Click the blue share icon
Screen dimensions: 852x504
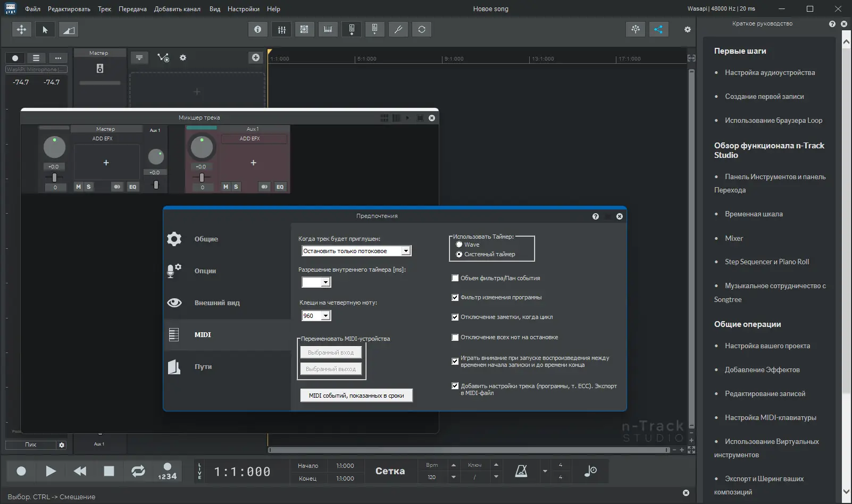click(658, 30)
